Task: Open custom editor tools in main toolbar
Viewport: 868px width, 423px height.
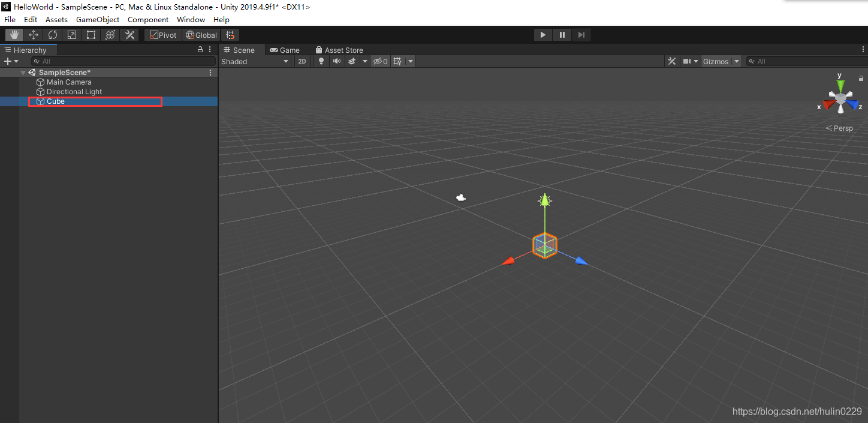Action: pyautogui.click(x=129, y=35)
